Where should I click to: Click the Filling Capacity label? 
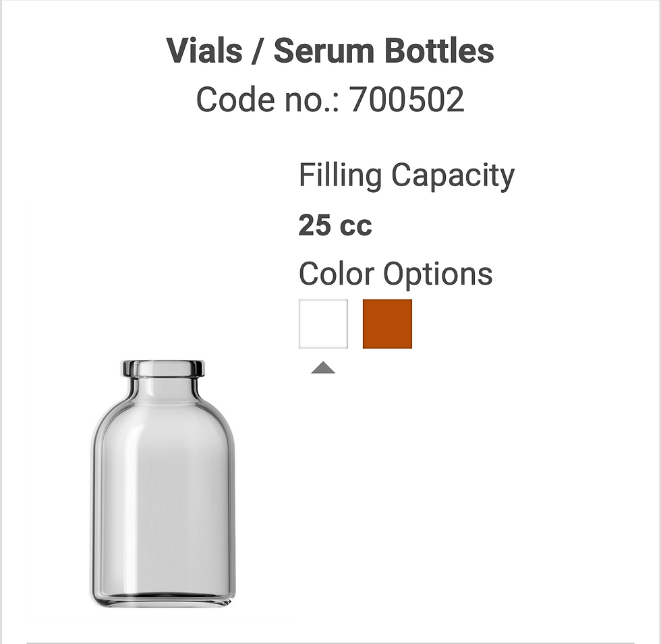(x=406, y=175)
